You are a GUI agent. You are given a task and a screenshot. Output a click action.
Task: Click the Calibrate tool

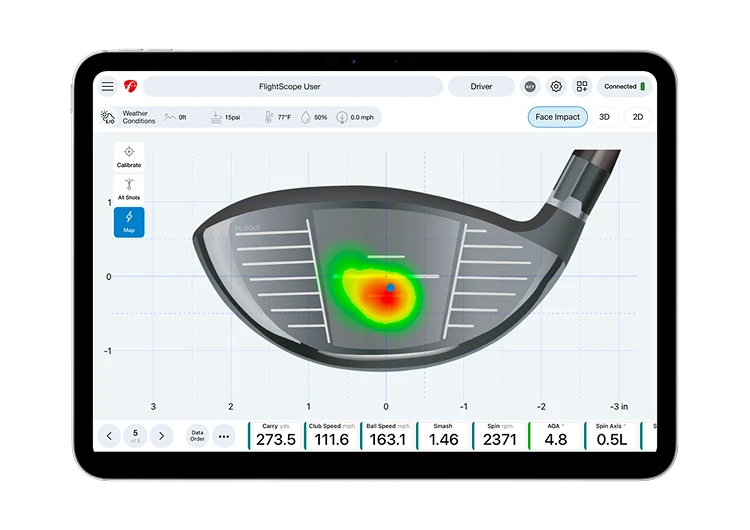click(129, 157)
